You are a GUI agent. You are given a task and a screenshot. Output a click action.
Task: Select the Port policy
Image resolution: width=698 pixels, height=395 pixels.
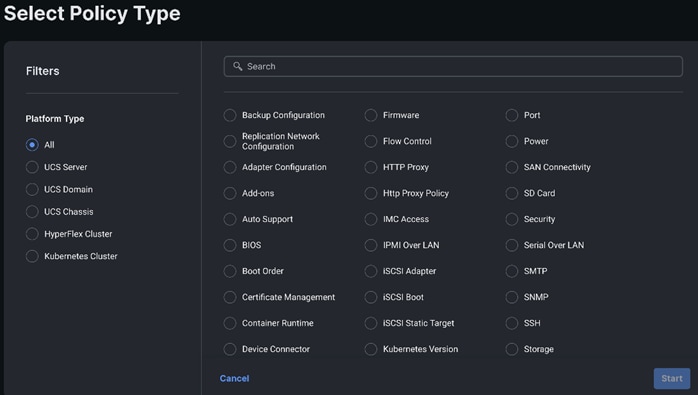point(512,115)
